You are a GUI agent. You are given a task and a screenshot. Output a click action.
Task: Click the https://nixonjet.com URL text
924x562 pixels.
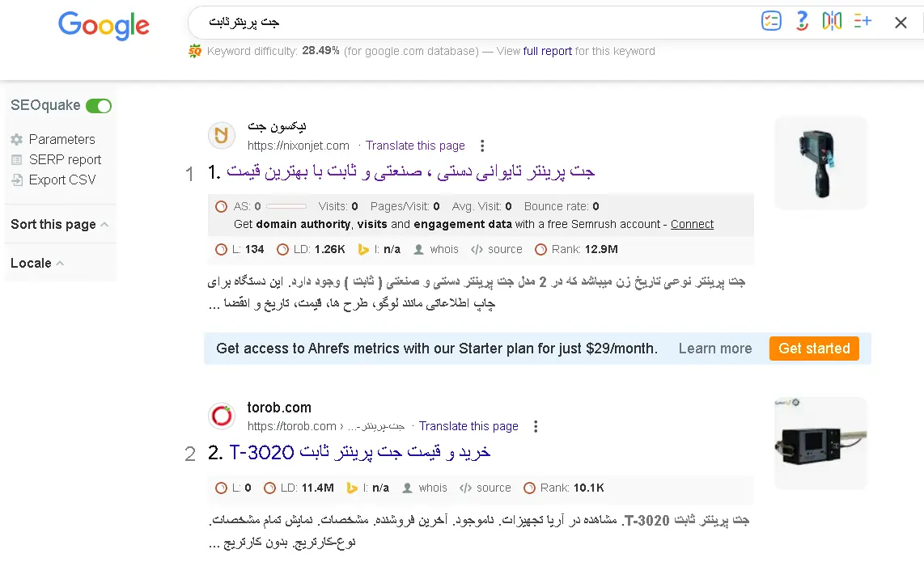pos(299,146)
